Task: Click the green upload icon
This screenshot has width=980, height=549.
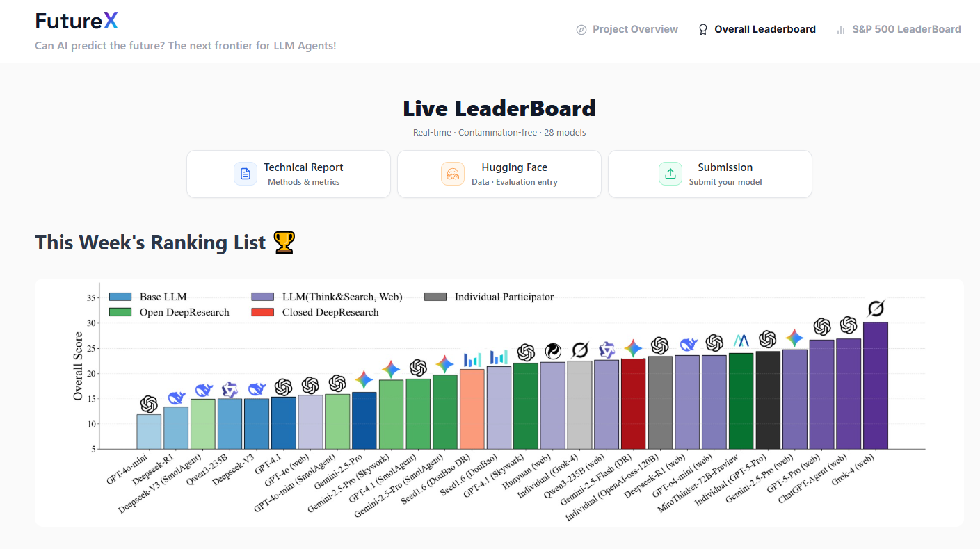Action: pos(670,174)
